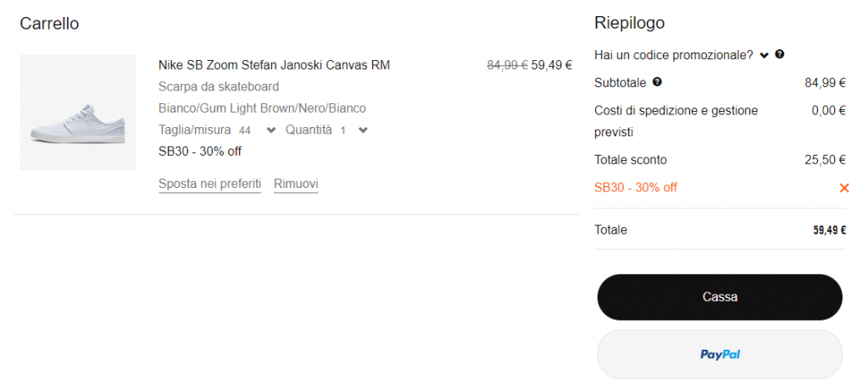
Task: Pay with the PayPal button
Action: coord(720,354)
